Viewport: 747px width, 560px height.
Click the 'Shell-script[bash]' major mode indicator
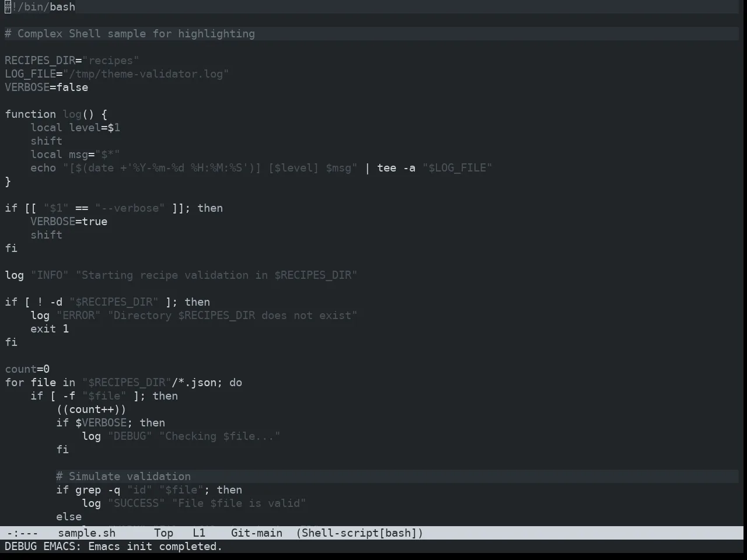tap(359, 533)
